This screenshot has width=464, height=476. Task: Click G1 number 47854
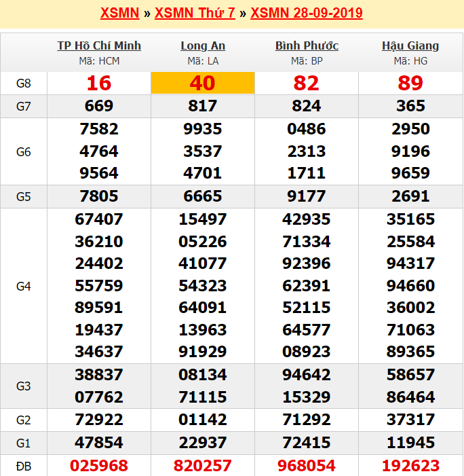[x=99, y=443]
